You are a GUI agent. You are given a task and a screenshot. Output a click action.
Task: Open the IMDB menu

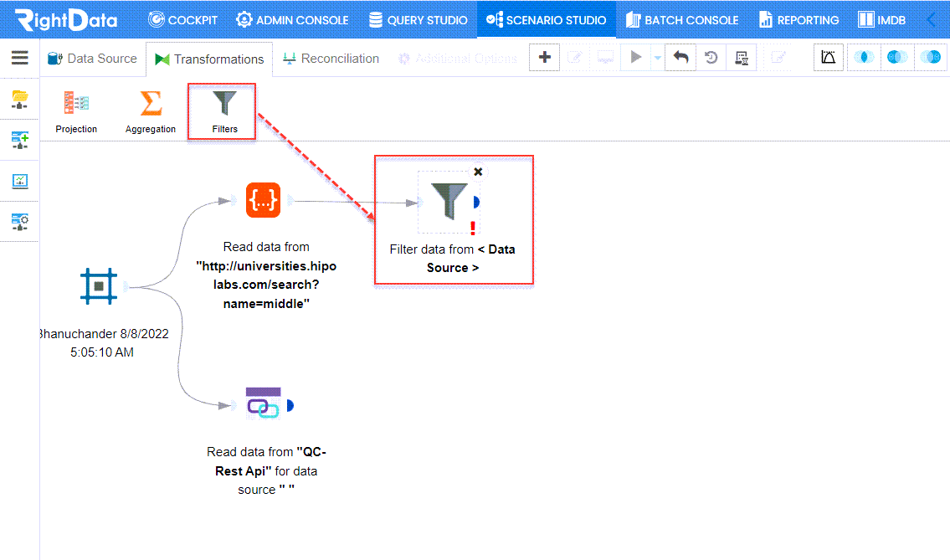[881, 20]
